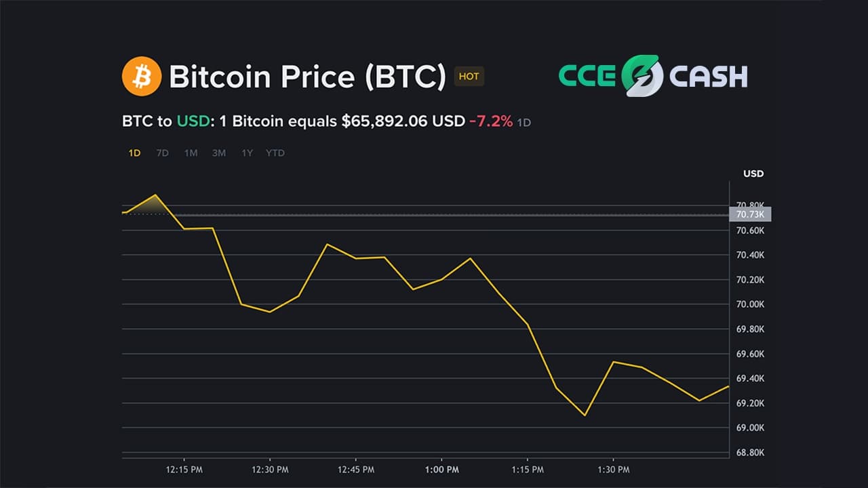The width and height of the screenshot is (868, 488).
Task: Click the 70.73K current price label
Action: [x=749, y=215]
